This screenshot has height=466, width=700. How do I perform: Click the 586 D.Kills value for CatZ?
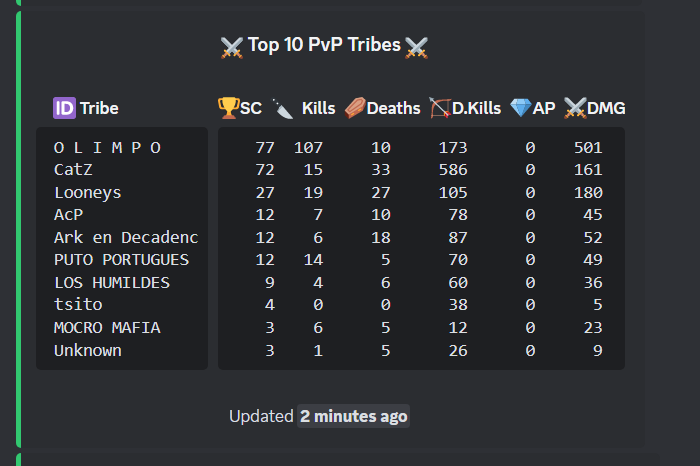[x=453, y=170]
